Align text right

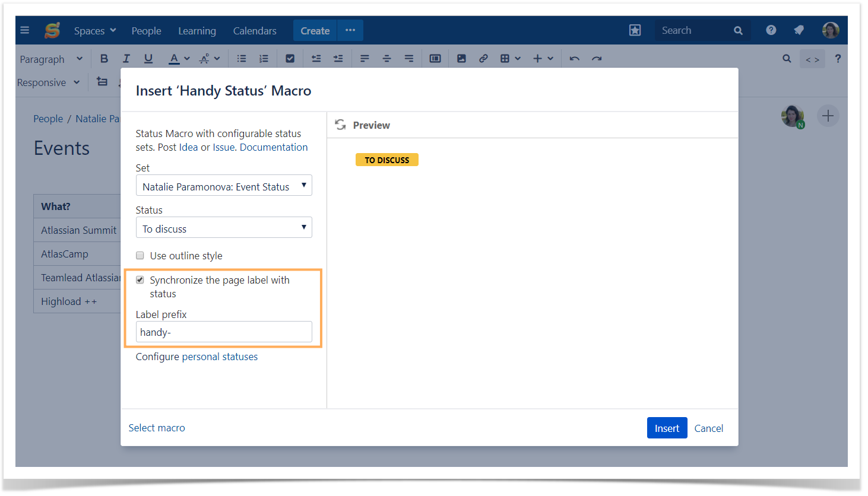tap(408, 58)
